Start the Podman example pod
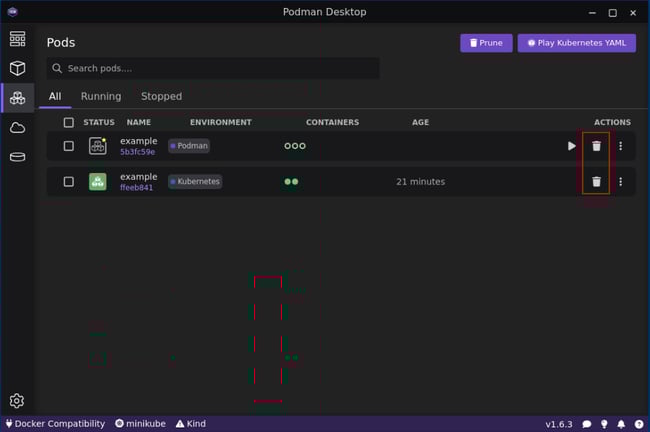This screenshot has height=432, width=650. pos(571,146)
